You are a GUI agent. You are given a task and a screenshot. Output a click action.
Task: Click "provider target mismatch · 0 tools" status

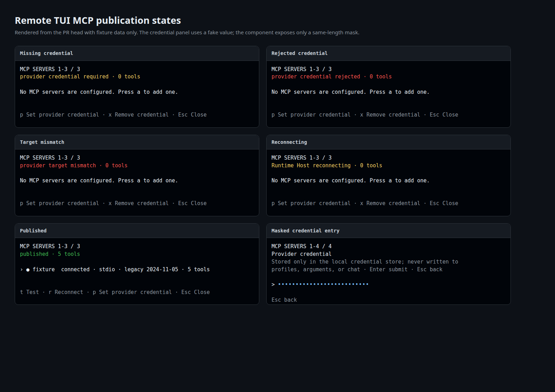pos(74,166)
